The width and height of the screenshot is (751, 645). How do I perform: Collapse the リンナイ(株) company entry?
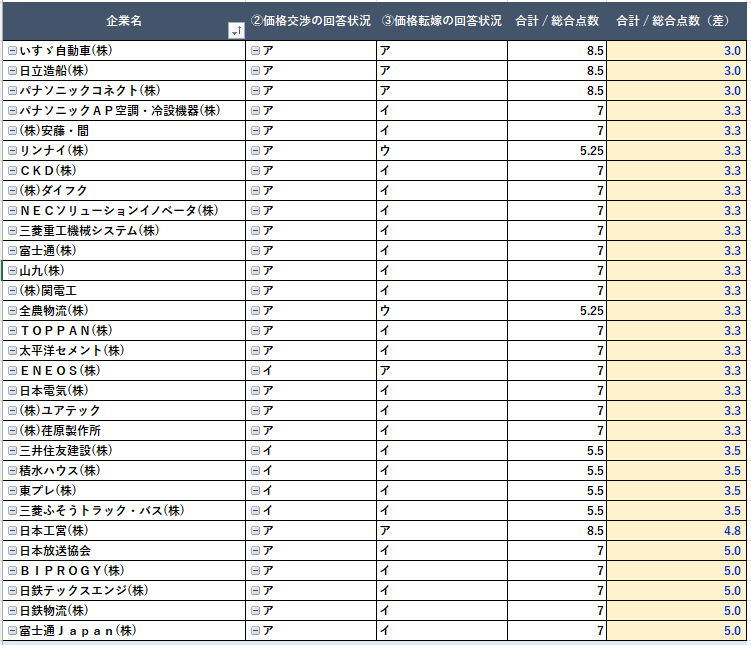pyautogui.click(x=12, y=151)
